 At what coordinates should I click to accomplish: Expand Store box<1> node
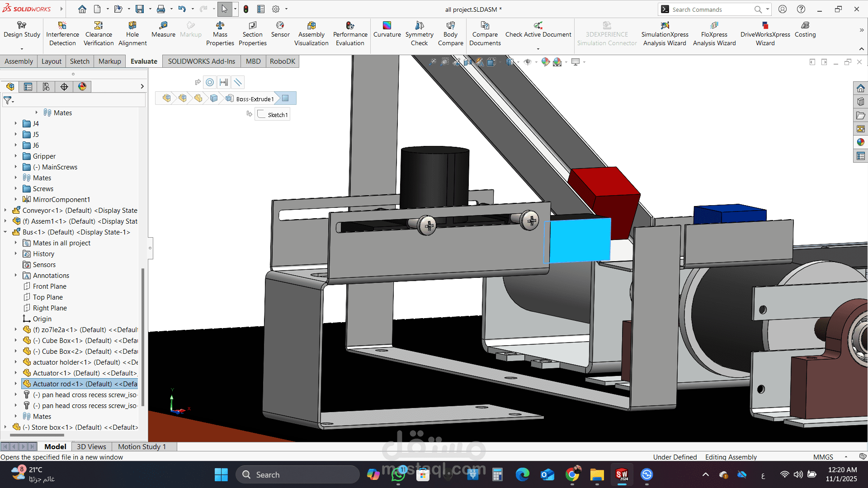pyautogui.click(x=5, y=427)
